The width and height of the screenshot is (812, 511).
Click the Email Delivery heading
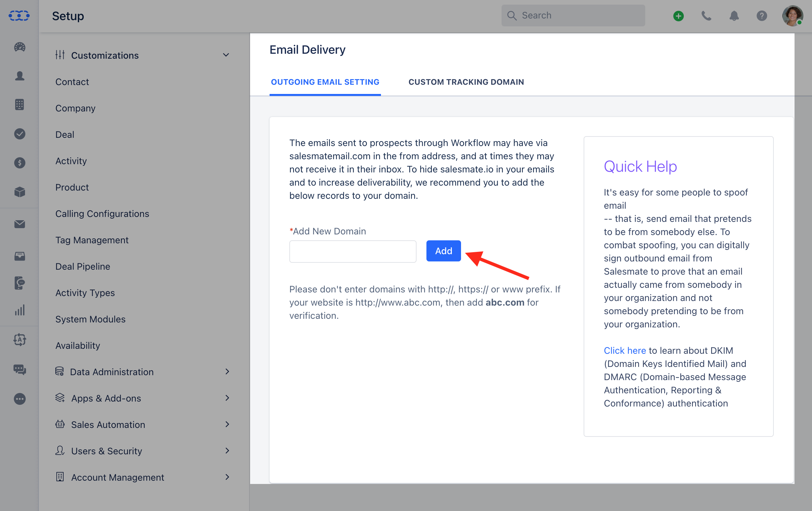click(307, 49)
